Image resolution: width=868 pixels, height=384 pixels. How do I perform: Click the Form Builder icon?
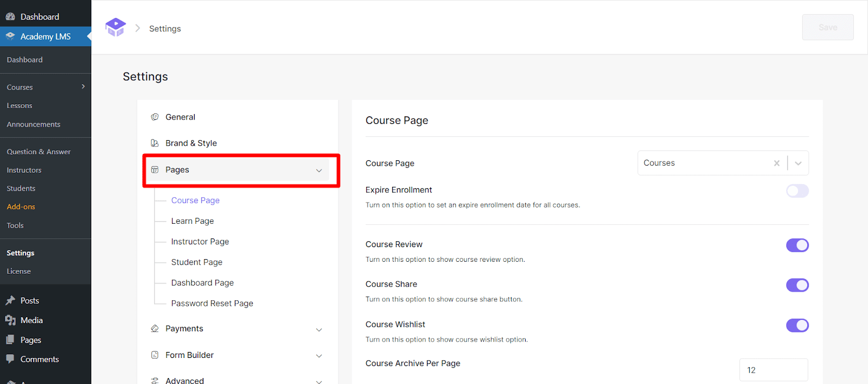pos(155,355)
